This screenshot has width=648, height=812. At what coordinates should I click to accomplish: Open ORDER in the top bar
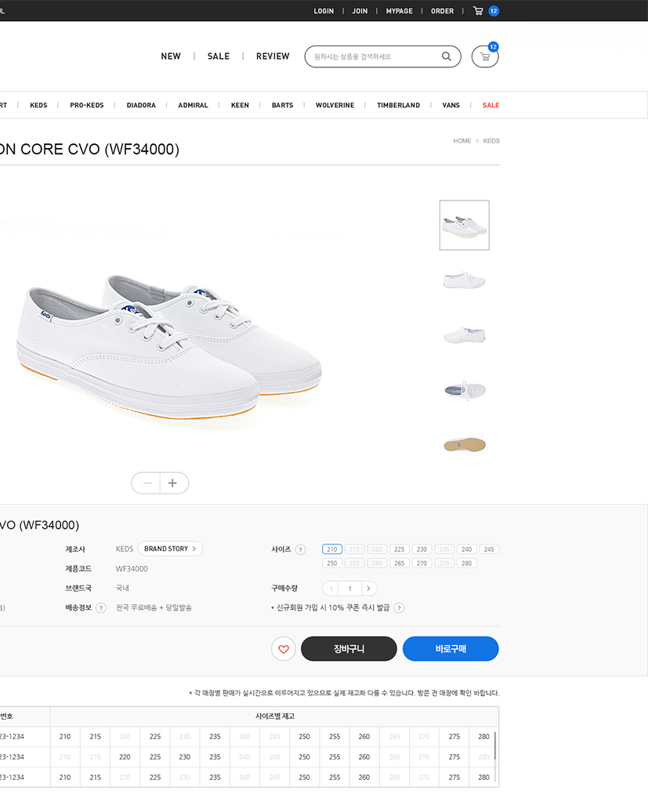[442, 11]
